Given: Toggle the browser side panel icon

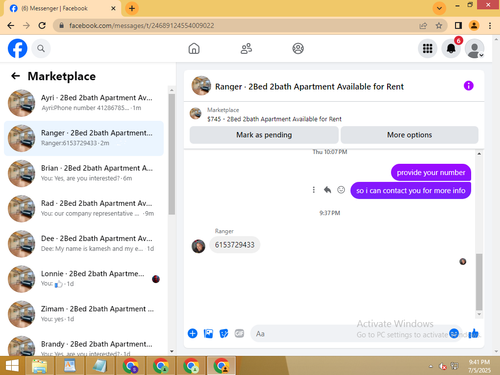Looking at the screenshot, I should pyautogui.click(x=458, y=26).
